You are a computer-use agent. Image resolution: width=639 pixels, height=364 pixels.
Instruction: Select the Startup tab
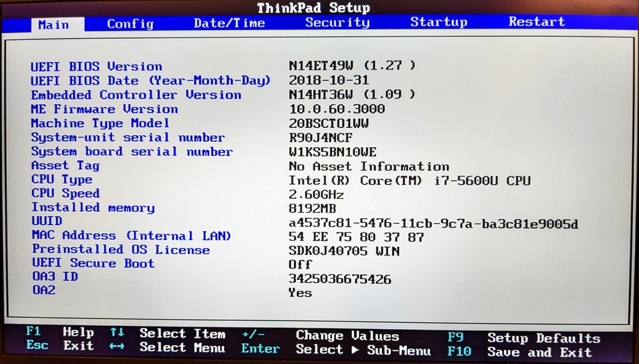point(439,22)
